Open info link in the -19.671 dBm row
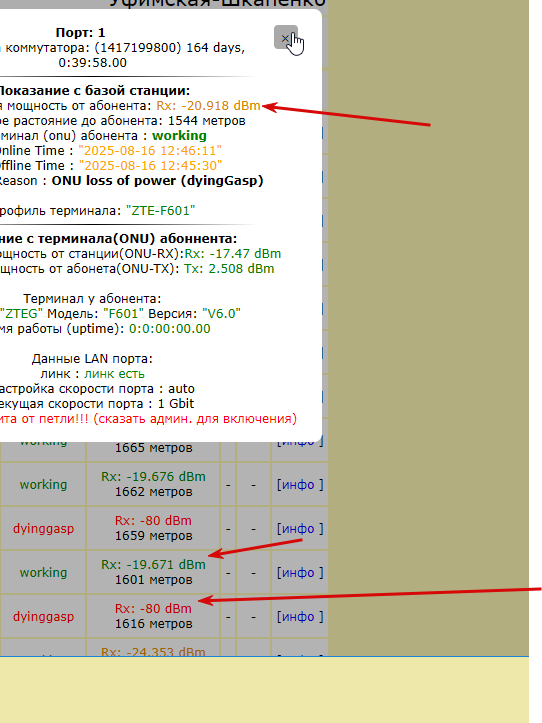Image resolution: width=542 pixels, height=723 pixels. point(300,573)
